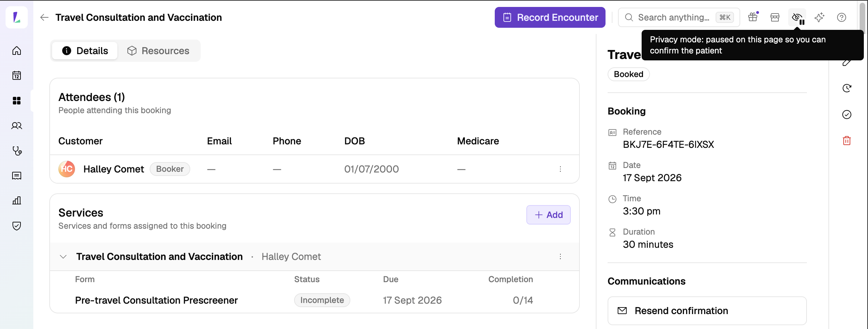This screenshot has height=329, width=868.
Task: Switch to the Details tab
Action: click(x=85, y=51)
